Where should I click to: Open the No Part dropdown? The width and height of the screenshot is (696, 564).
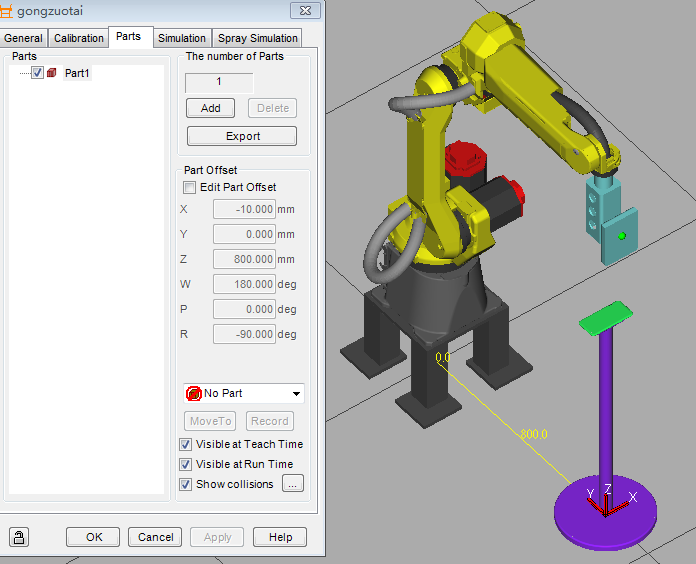point(296,394)
